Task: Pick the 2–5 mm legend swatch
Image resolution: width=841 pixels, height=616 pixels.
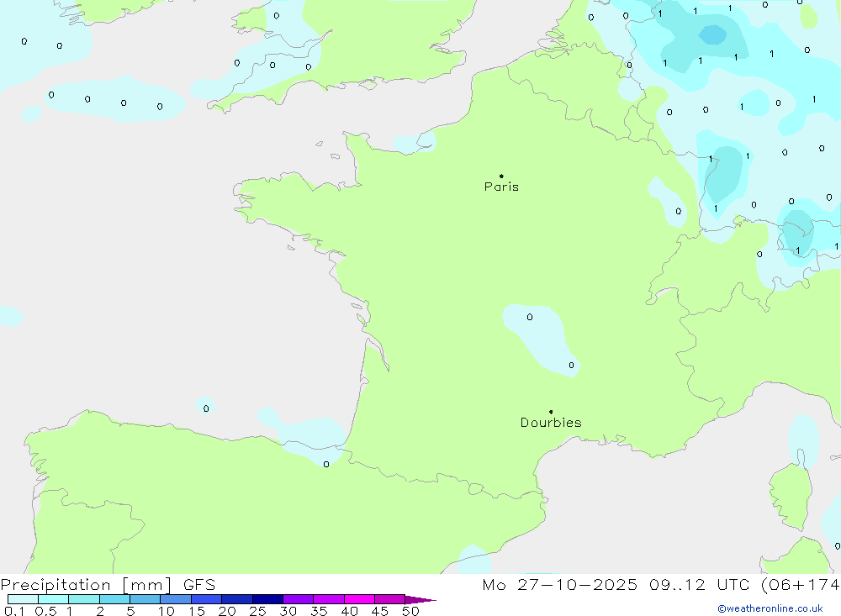Action: pos(114,599)
